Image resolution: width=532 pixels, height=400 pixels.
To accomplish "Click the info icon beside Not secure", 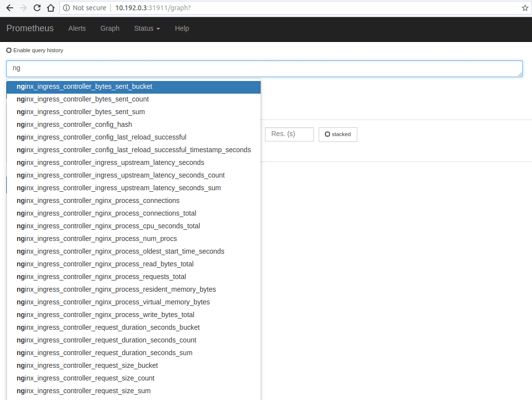I will click(65, 8).
